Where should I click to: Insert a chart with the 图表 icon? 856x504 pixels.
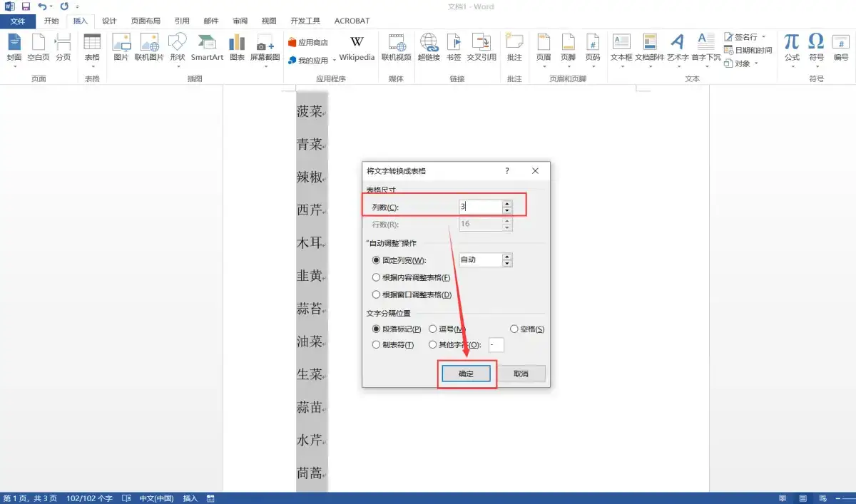pos(236,48)
